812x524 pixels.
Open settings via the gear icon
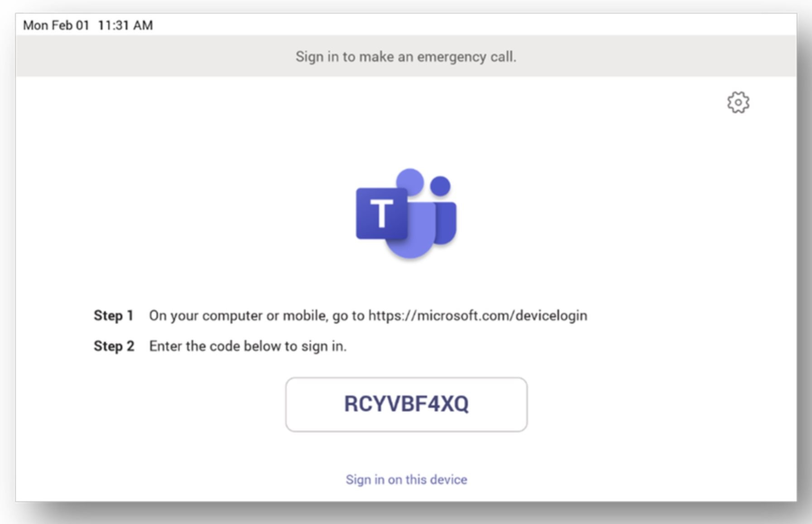(x=738, y=102)
